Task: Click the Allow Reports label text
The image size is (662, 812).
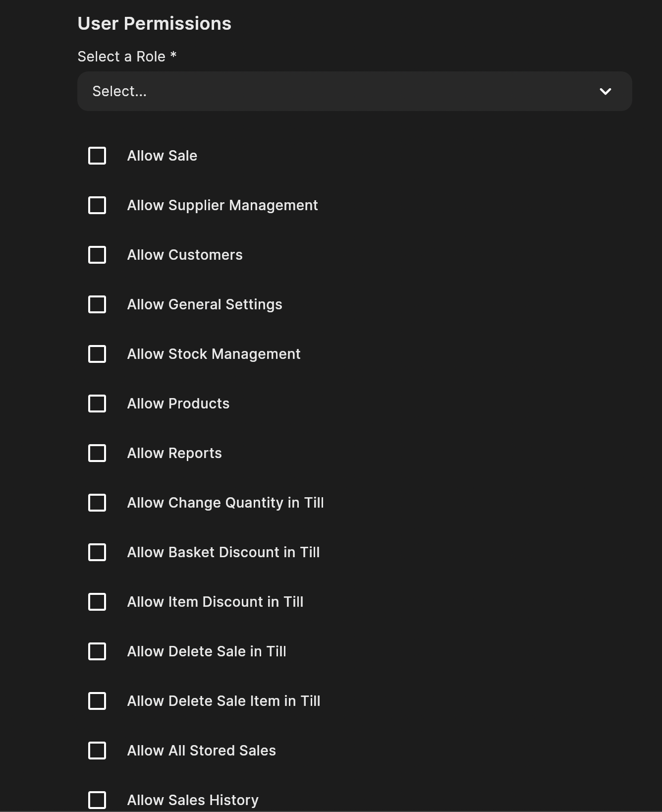Action: coord(174,453)
